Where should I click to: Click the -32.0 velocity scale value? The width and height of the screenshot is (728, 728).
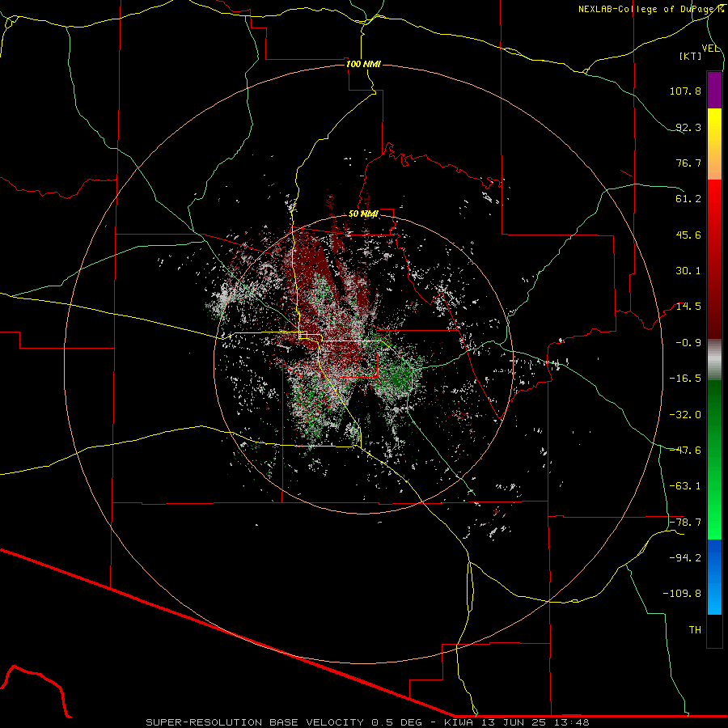pos(685,415)
